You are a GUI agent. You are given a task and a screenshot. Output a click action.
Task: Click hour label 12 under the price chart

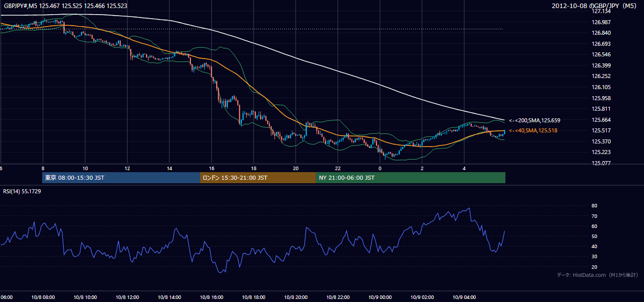click(127, 168)
